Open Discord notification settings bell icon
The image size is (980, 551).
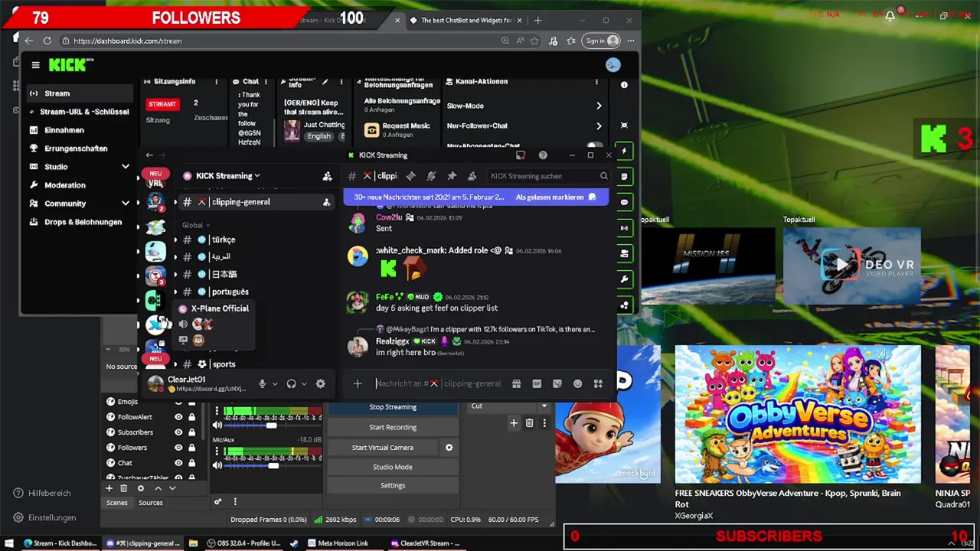pyautogui.click(x=431, y=176)
